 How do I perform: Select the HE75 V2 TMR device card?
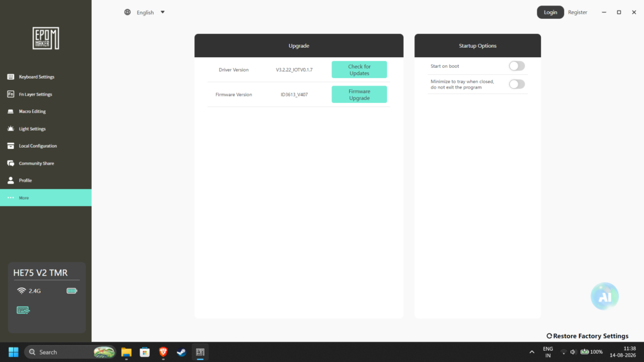tap(47, 297)
